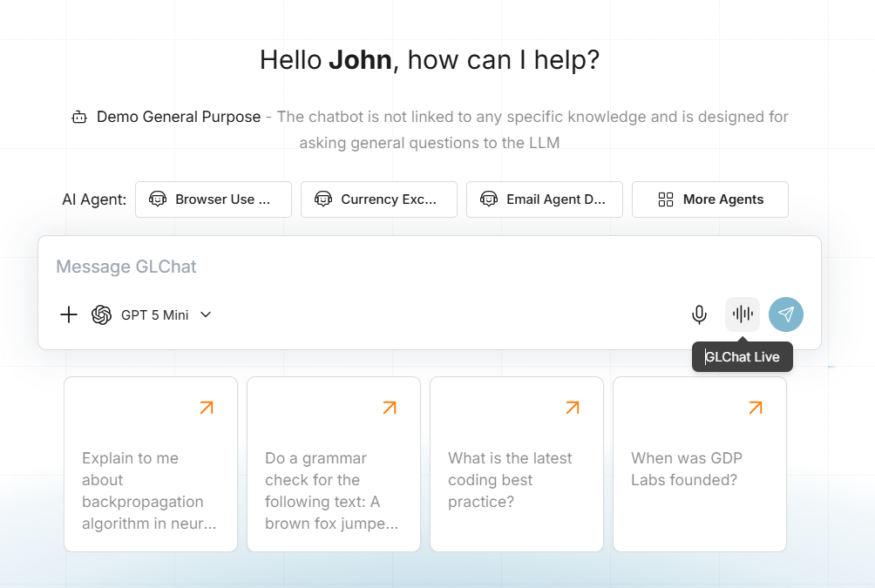Pick the Email Agent D... button
The height and width of the screenshot is (588, 875).
(545, 199)
